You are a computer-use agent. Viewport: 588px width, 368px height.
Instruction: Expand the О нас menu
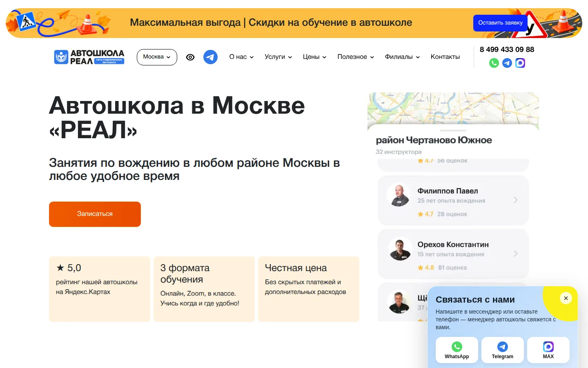tap(241, 57)
